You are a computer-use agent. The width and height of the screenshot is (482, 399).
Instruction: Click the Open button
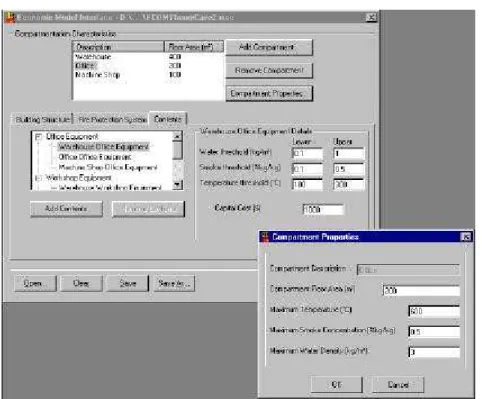point(35,284)
